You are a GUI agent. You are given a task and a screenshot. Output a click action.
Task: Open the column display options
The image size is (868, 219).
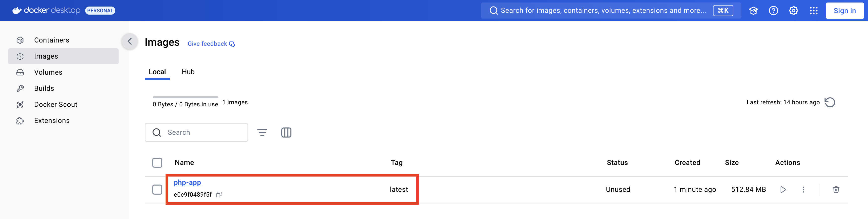(x=286, y=133)
